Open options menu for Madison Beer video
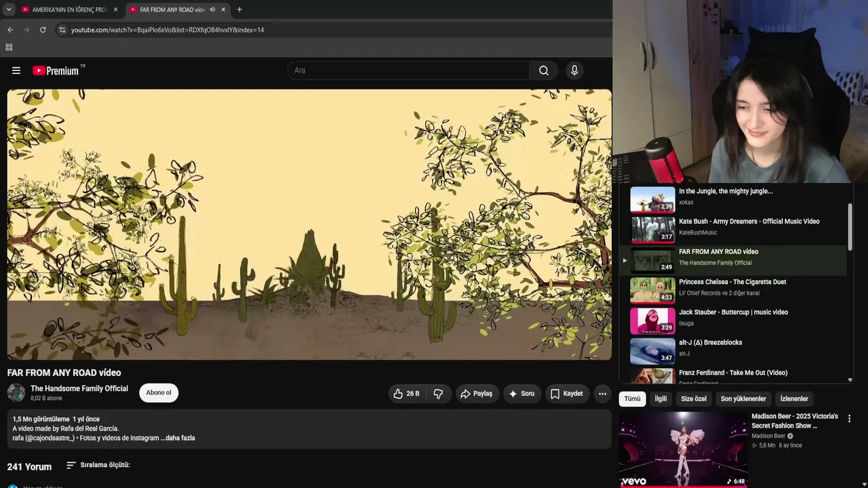The width and height of the screenshot is (868, 488). pyautogui.click(x=849, y=419)
